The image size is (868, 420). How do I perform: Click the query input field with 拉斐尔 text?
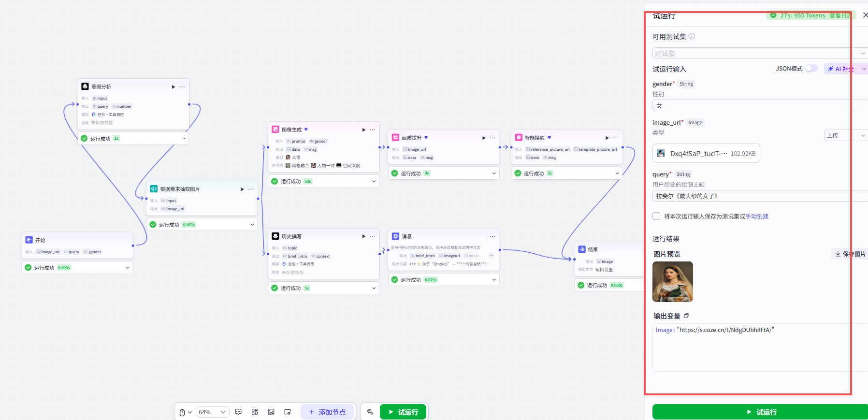click(x=760, y=196)
